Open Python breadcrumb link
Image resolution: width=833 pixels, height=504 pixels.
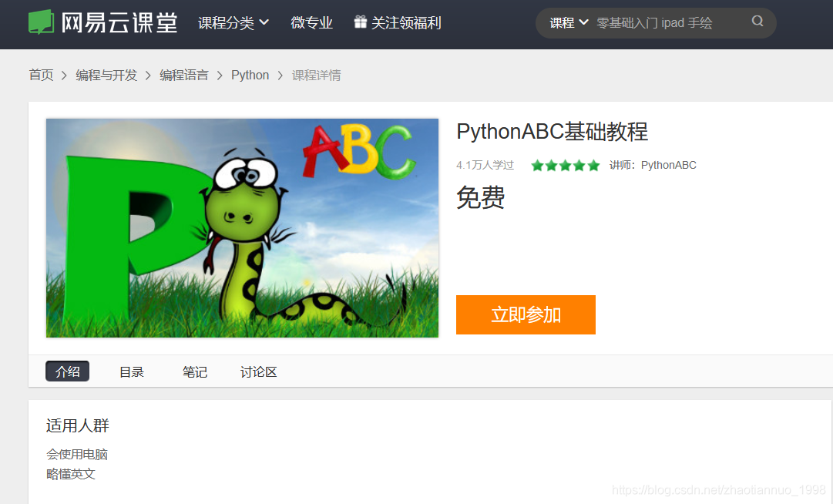250,76
